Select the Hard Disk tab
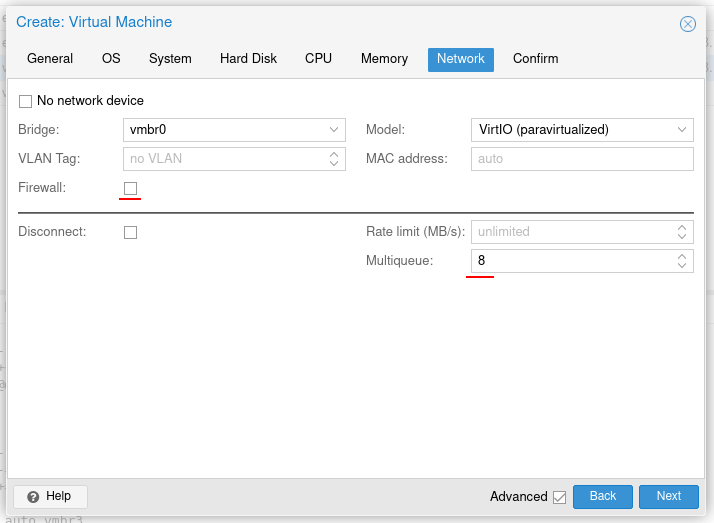This screenshot has width=714, height=523. point(248,59)
